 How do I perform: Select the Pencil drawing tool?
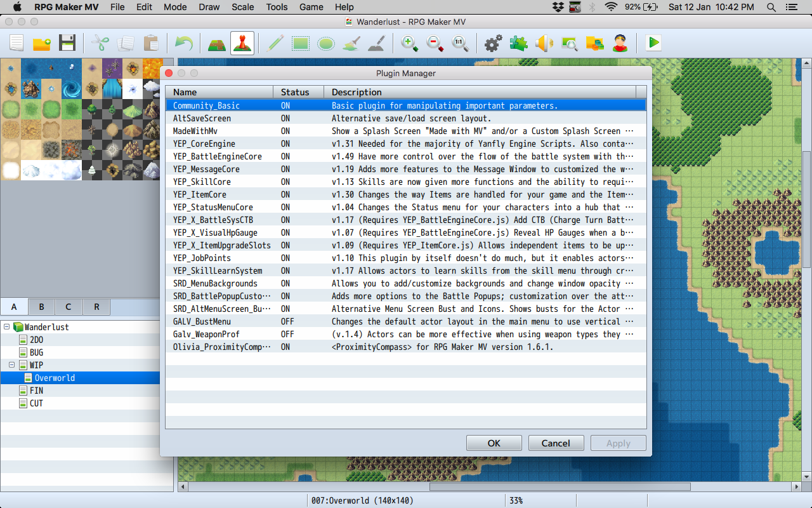(x=275, y=43)
